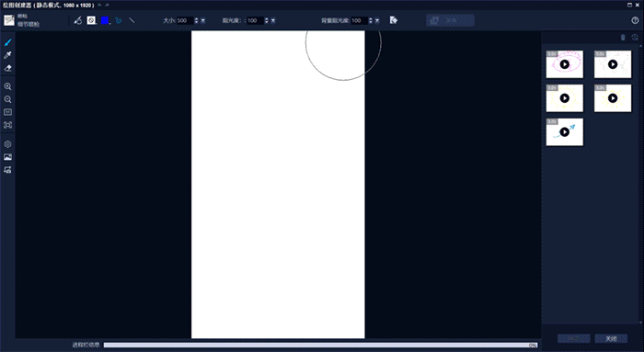Click the clear preview window brush icon

78,20
